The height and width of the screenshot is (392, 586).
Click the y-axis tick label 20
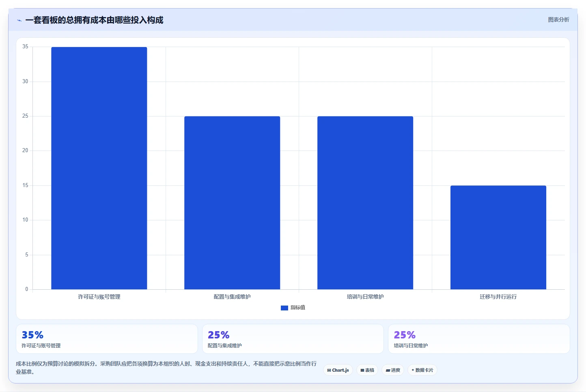coord(25,151)
